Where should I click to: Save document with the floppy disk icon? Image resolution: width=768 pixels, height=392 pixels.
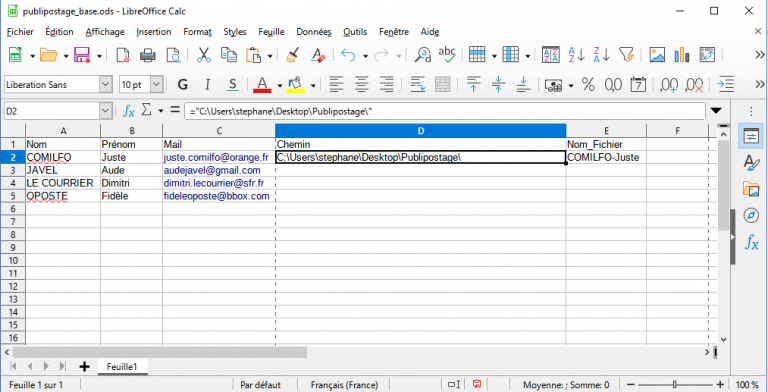pos(82,55)
